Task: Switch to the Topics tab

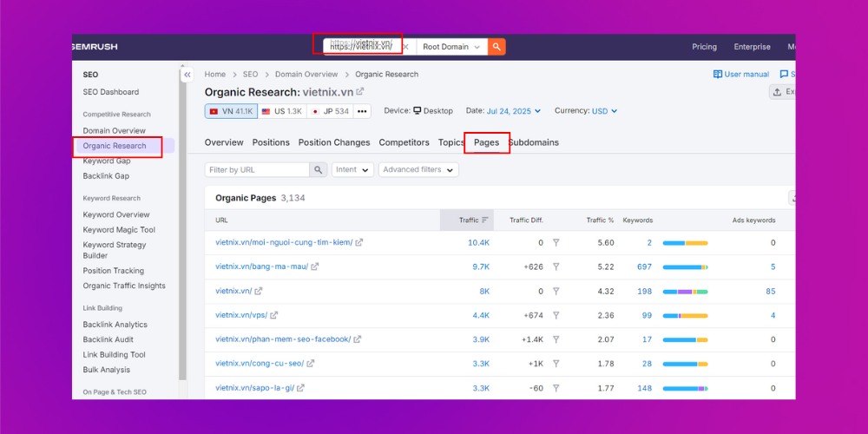Action: click(451, 142)
